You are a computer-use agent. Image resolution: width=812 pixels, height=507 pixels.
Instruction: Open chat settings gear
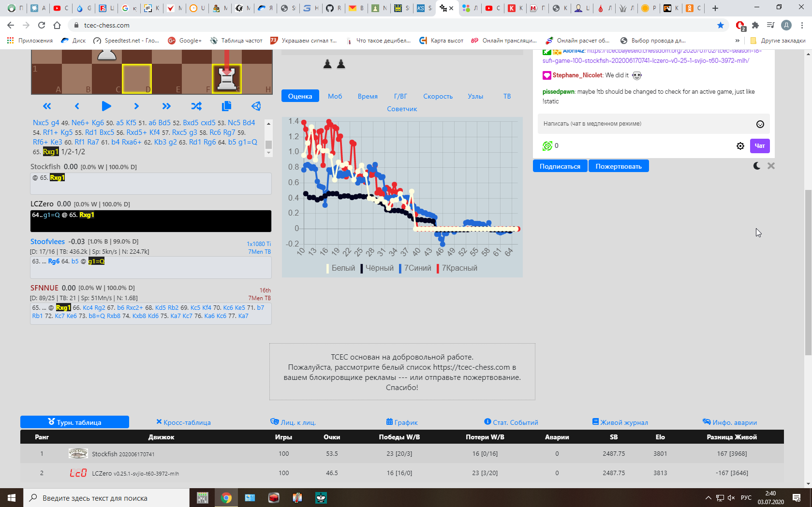coord(740,146)
